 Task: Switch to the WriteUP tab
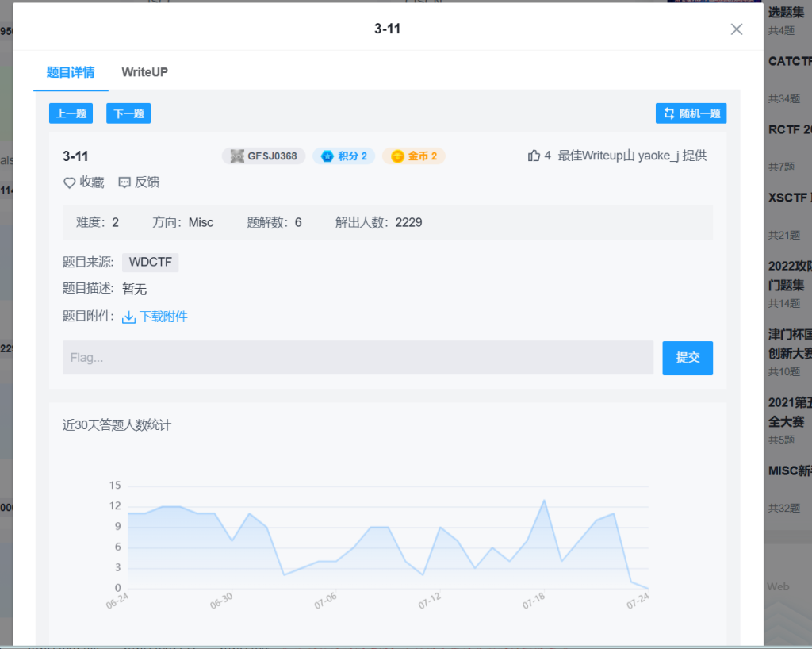click(144, 72)
